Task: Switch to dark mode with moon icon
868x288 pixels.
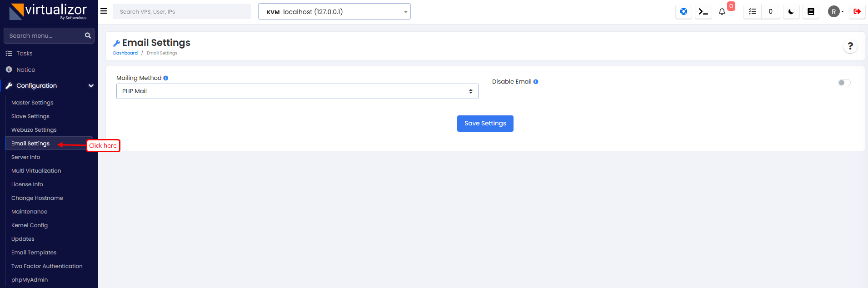Action: pos(791,12)
